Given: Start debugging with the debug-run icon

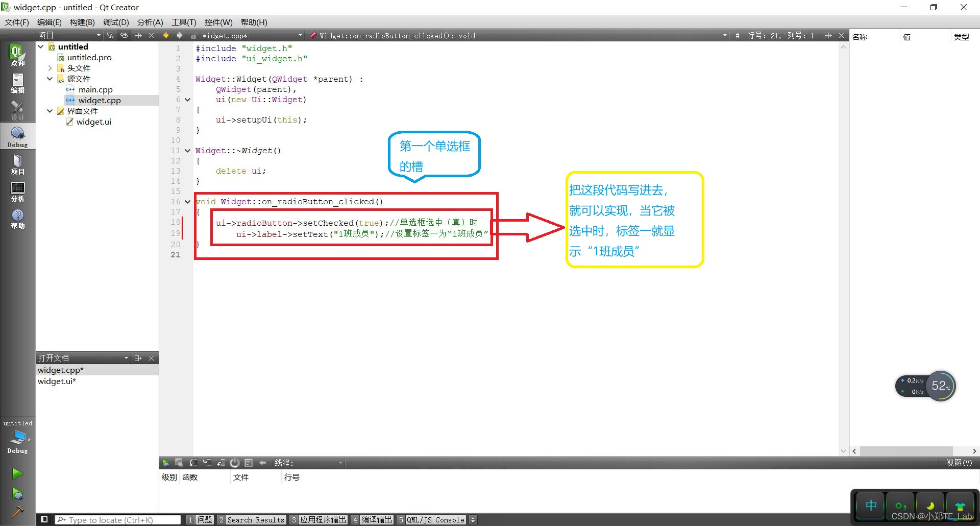Looking at the screenshot, I should pyautogui.click(x=17, y=493).
